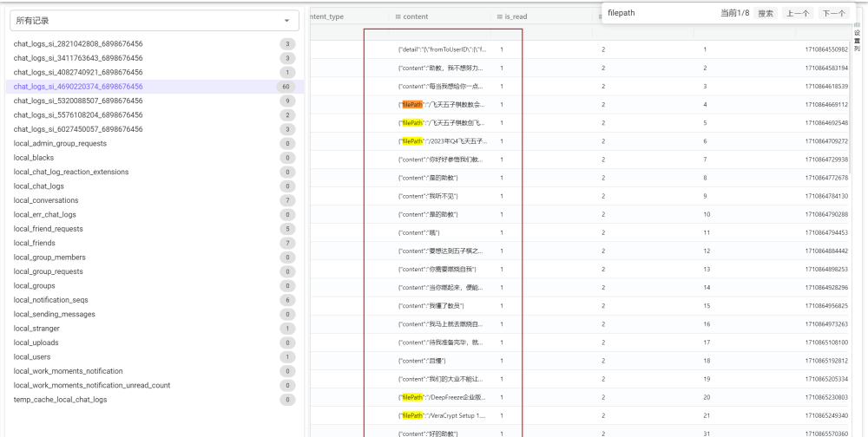Click the VeraCrypt Setup filePath cell
The image size is (868, 437).
[441, 415]
